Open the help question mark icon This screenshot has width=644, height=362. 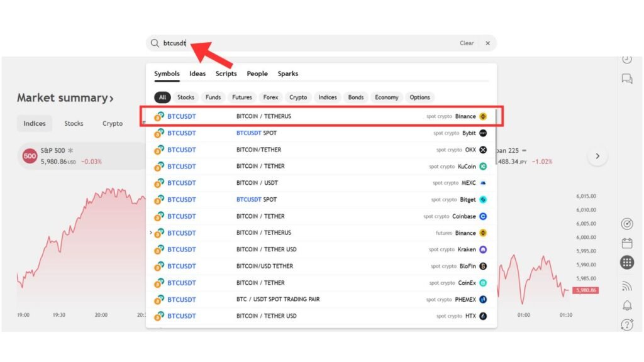(x=627, y=325)
